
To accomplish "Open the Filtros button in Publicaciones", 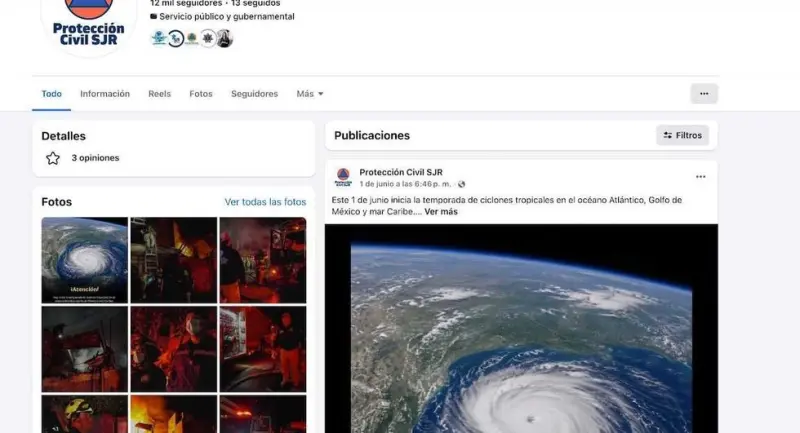I will [x=683, y=135].
